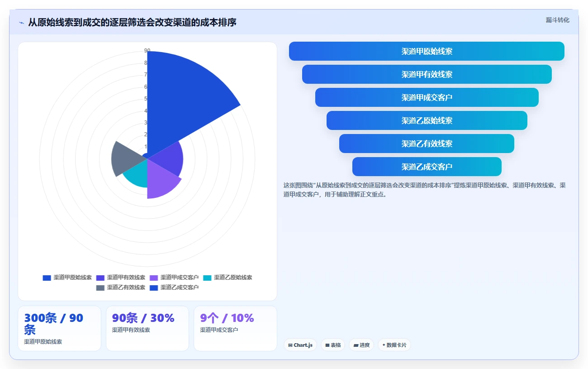Select the 渠道乙成交客户 funnel bar
588x369 pixels.
point(427,167)
